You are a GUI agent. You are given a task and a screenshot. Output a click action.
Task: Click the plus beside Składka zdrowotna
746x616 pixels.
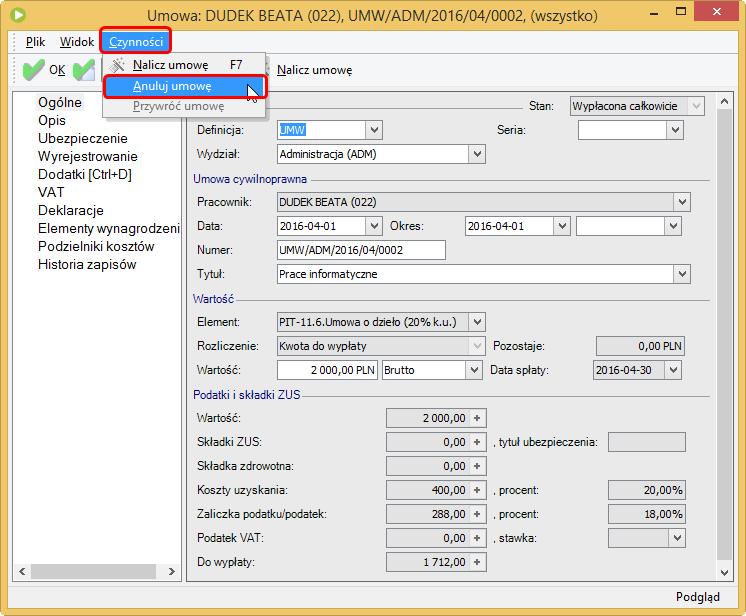click(477, 466)
